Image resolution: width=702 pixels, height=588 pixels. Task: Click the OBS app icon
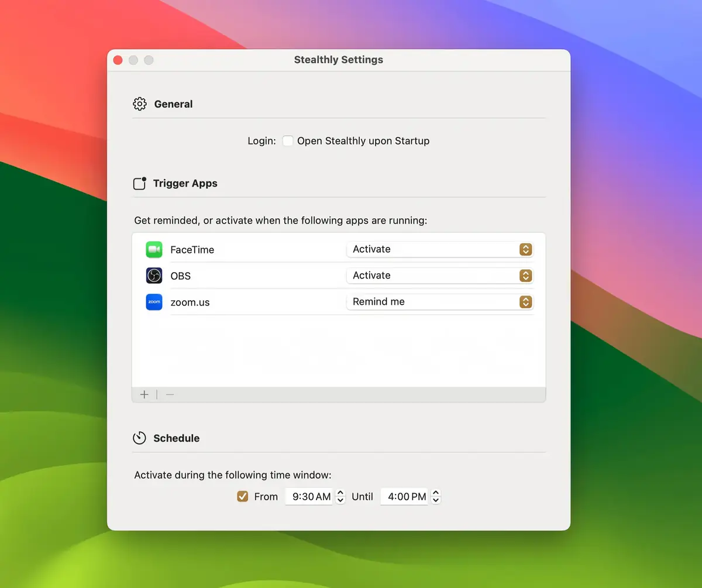[154, 276]
